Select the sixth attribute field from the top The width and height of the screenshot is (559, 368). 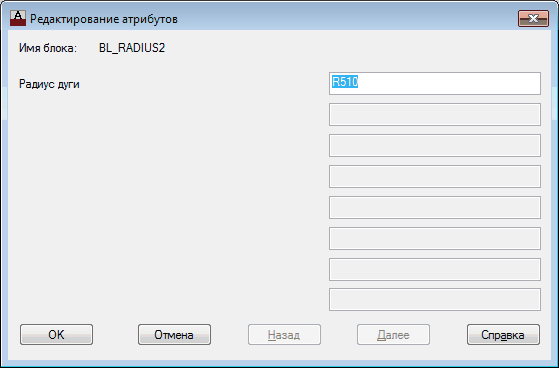tap(435, 239)
